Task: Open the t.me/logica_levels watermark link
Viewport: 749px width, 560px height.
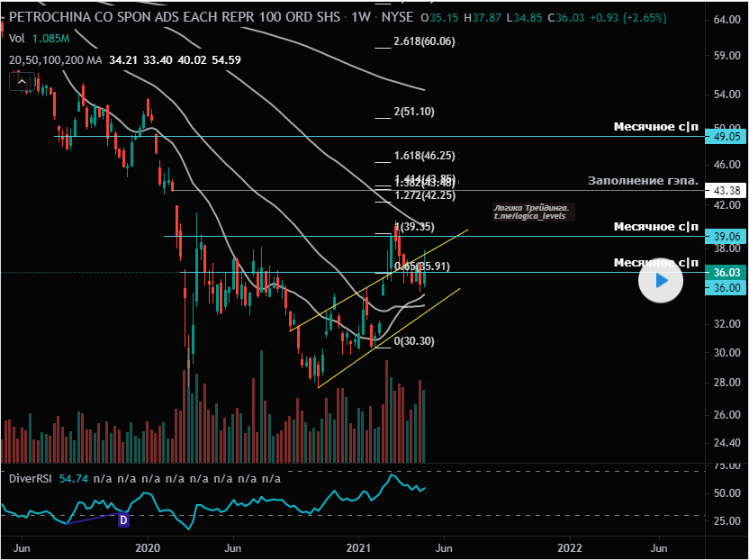Action: click(530, 217)
